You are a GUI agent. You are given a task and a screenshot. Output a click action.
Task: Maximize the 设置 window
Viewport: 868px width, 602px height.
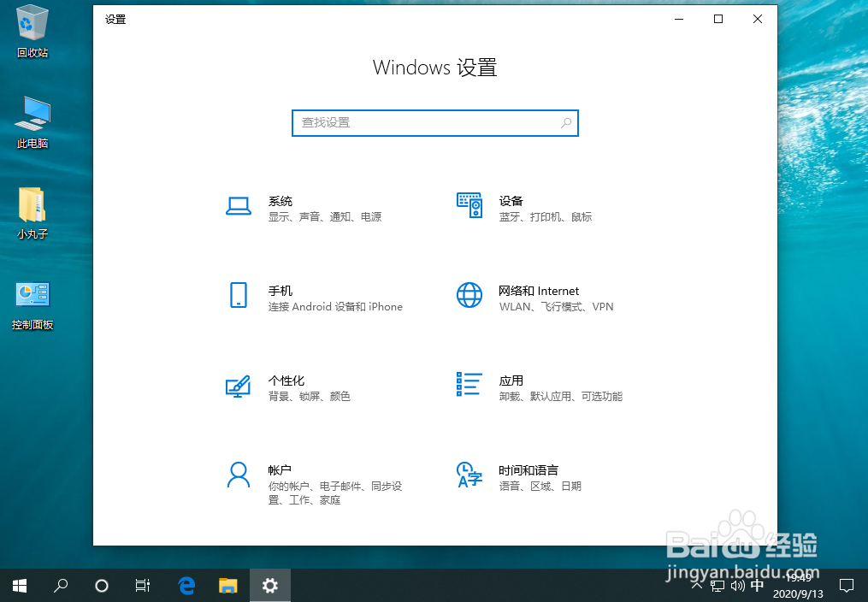tap(718, 19)
